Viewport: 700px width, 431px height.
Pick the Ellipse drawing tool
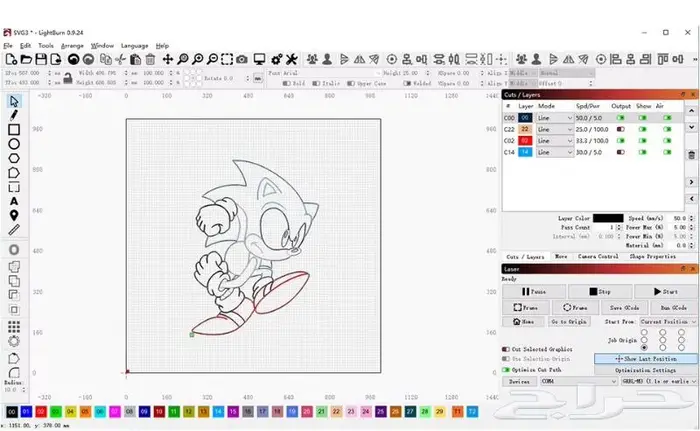pyautogui.click(x=14, y=144)
